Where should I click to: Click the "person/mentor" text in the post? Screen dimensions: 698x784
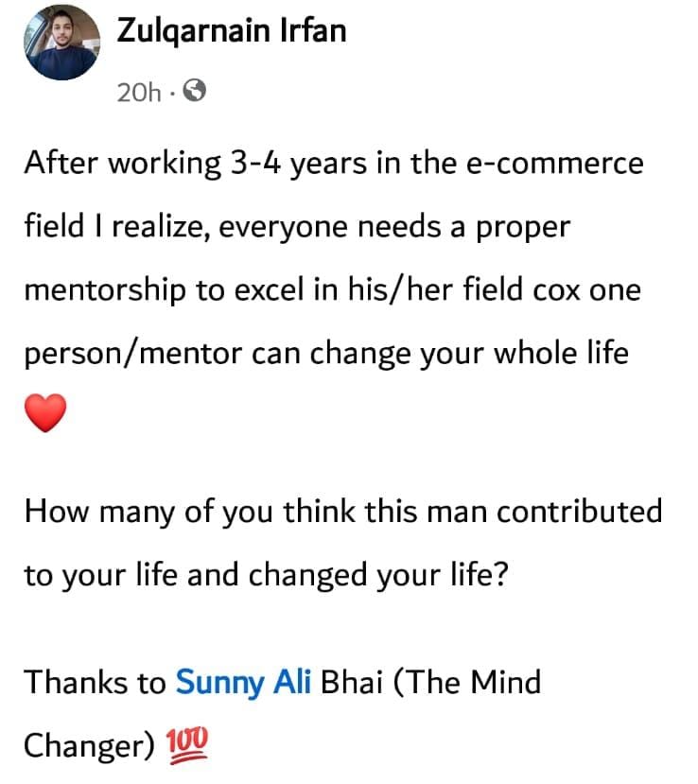[132, 353]
